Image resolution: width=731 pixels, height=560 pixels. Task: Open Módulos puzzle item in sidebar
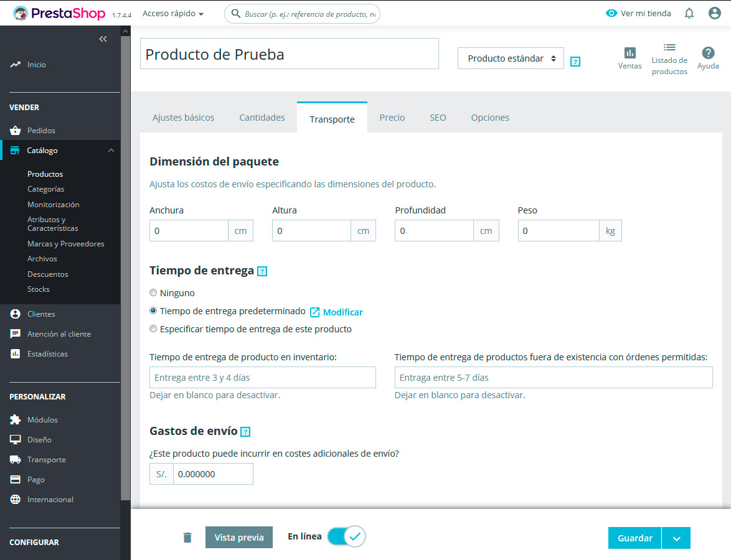point(42,420)
